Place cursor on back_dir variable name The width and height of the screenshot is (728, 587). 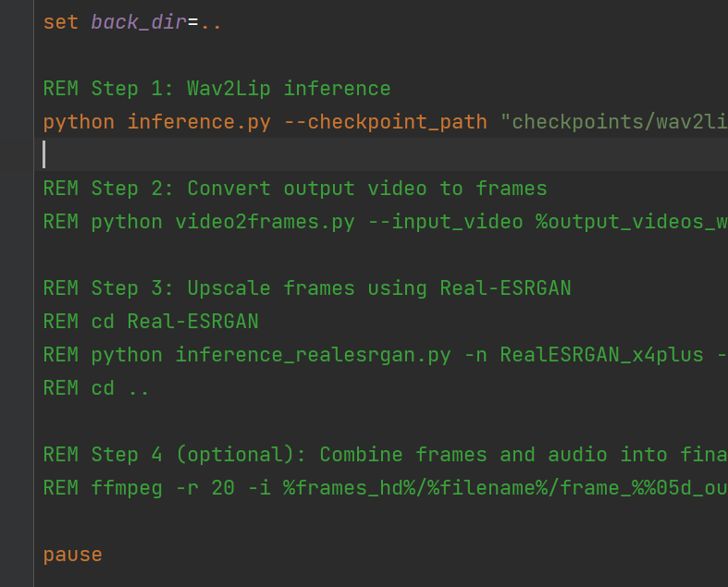pos(139,22)
